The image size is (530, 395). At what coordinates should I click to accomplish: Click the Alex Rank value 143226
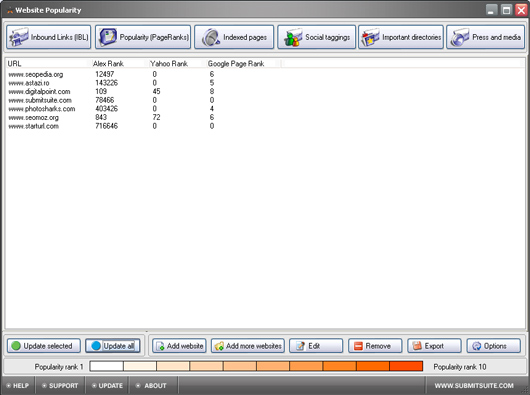click(x=106, y=83)
